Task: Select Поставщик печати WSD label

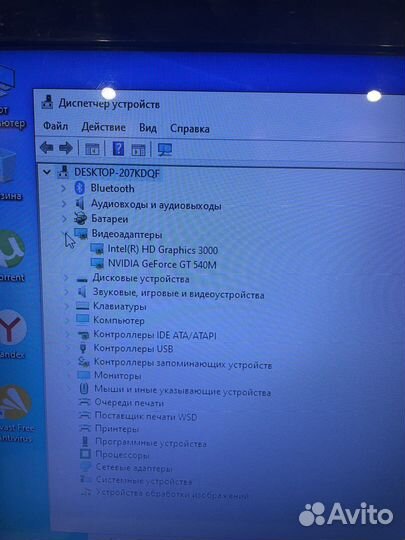Action: click(x=146, y=416)
